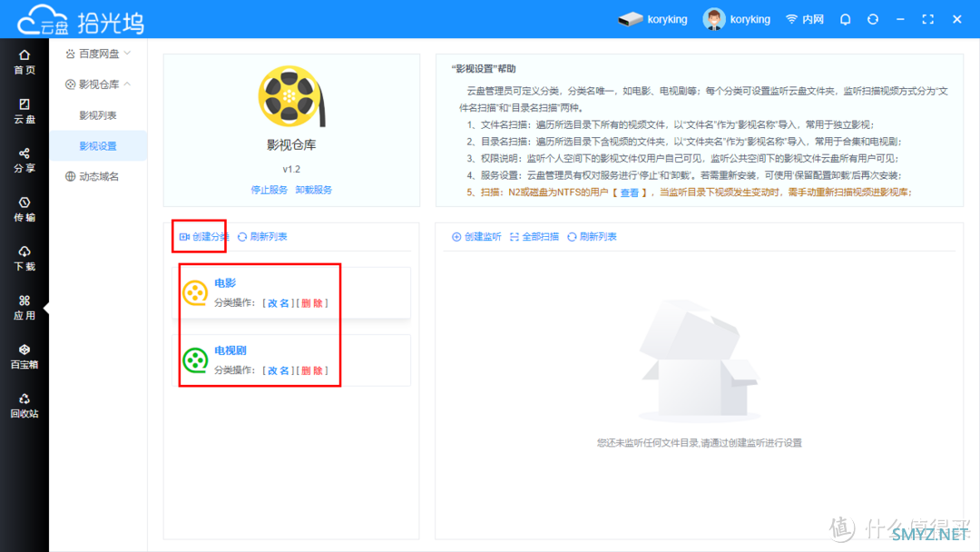This screenshot has height=552, width=980.
Task: Rename 电视剧 category via 改名
Action: point(279,370)
